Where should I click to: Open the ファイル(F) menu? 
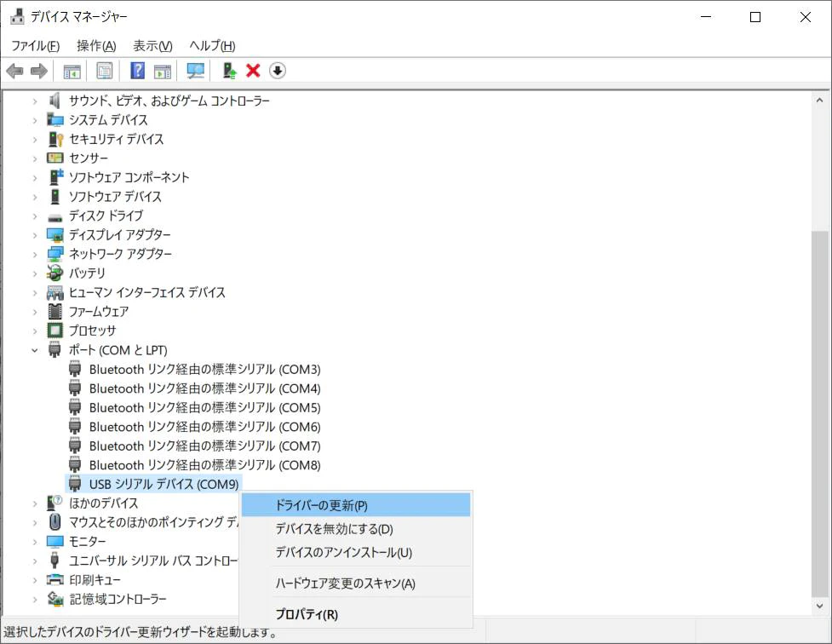35,46
